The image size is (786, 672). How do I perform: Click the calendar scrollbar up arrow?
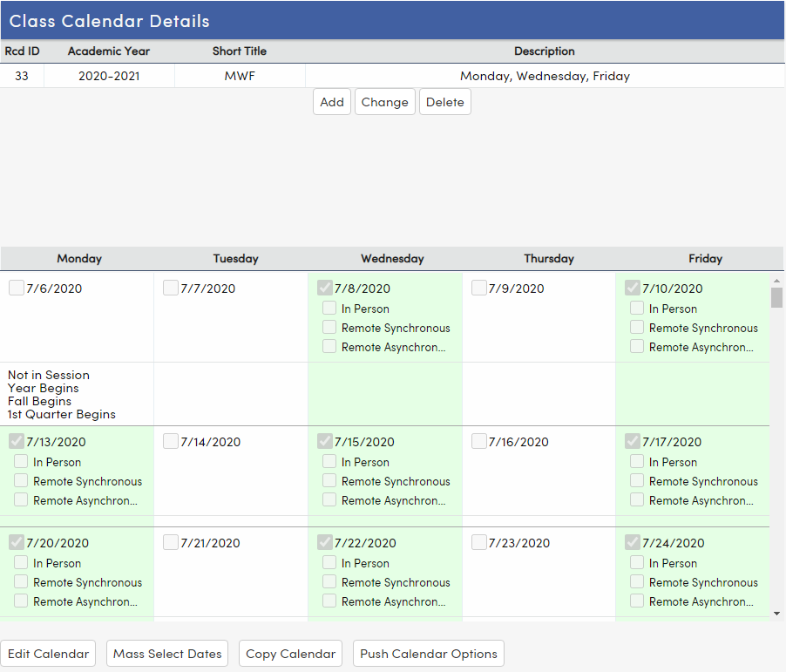point(776,281)
